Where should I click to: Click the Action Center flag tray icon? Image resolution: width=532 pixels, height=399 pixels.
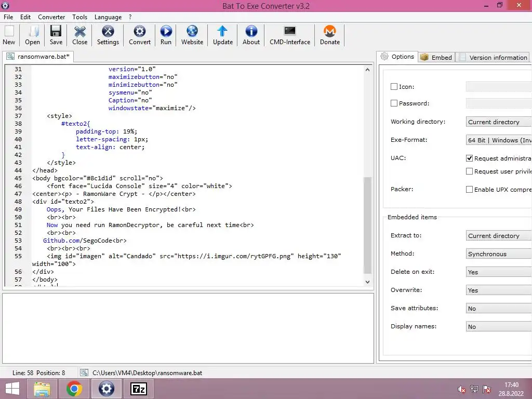(x=487, y=389)
